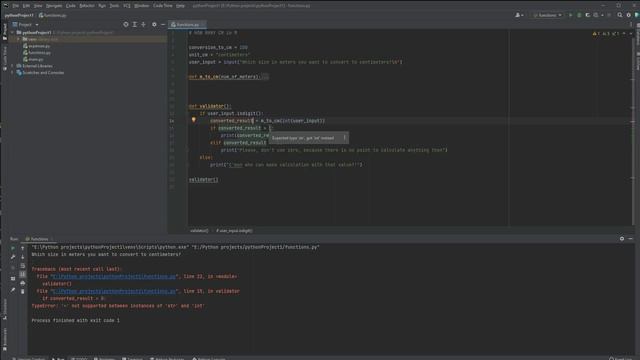640x360 pixels.
Task: Select functions.py in project tree
Action: pos(39,53)
